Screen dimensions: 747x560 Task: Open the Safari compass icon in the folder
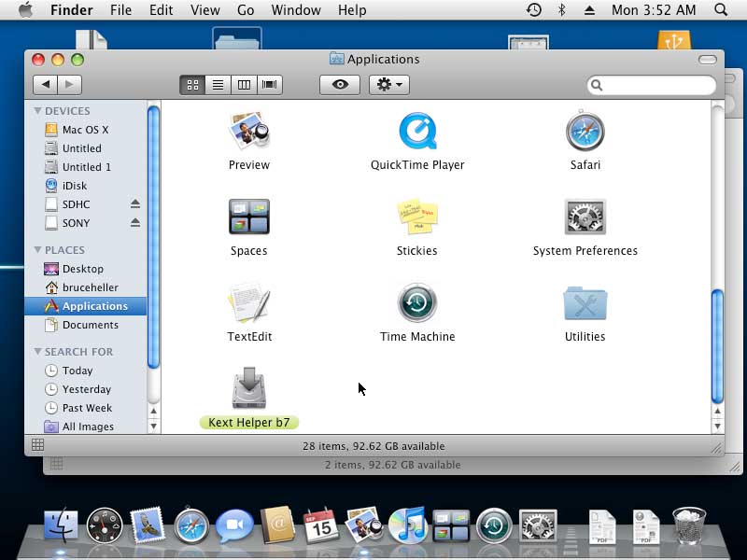coord(585,131)
